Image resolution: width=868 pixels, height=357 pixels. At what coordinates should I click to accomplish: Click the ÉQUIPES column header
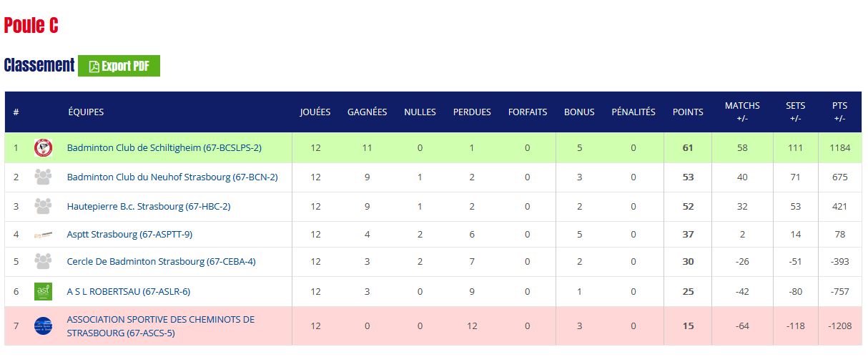click(x=86, y=112)
